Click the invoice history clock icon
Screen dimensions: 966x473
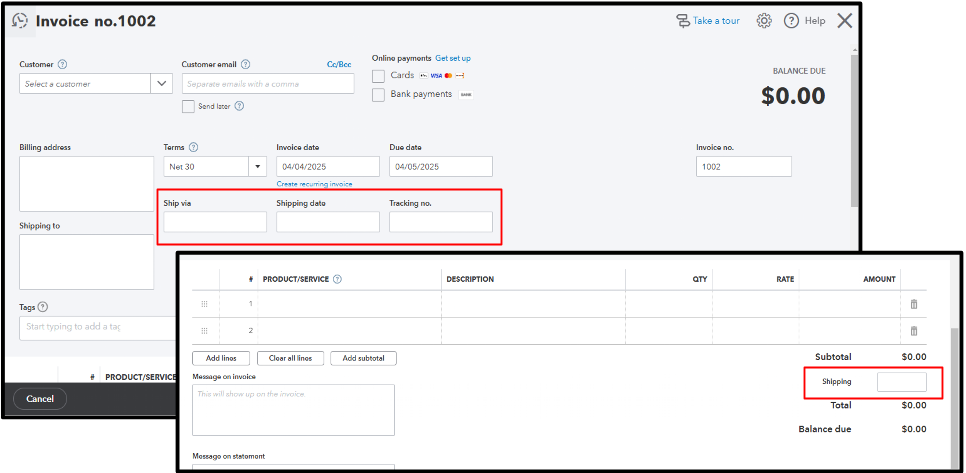click(x=20, y=21)
